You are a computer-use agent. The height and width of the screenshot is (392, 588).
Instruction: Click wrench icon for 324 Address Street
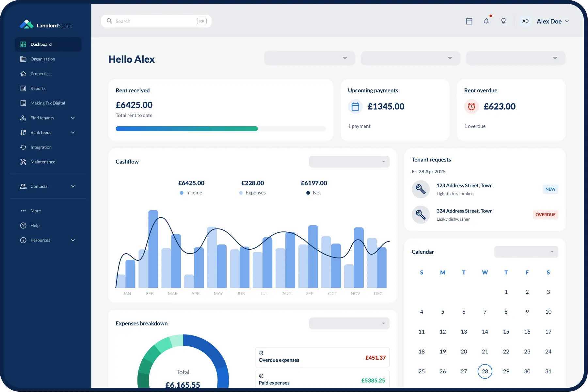coord(421,215)
